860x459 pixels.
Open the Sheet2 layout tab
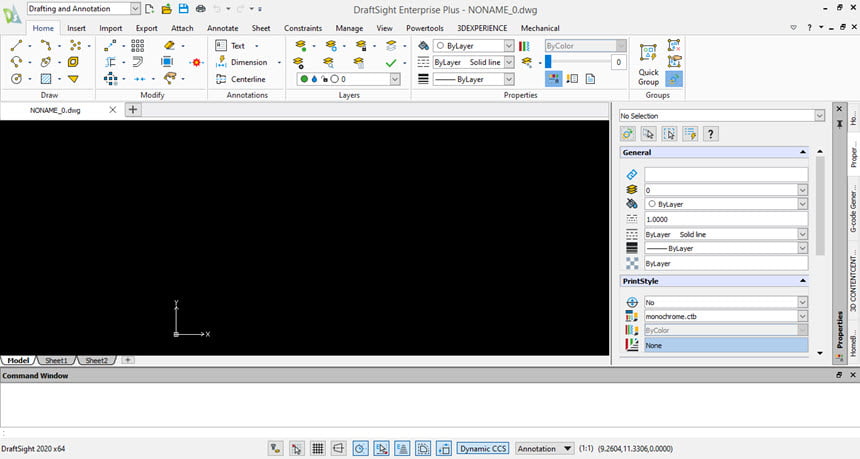(x=97, y=360)
